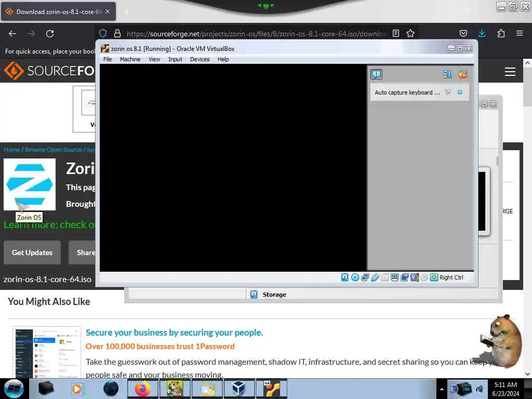This screenshot has width=532, height=399.
Task: Click the Storage section header in VirtualBox Manager
Action: click(274, 295)
